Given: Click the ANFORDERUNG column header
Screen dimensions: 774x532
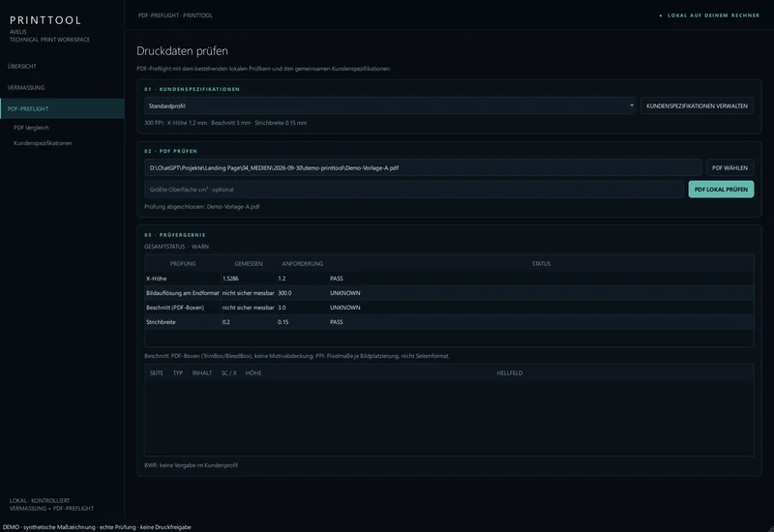Looking at the screenshot, I should click(x=302, y=263).
